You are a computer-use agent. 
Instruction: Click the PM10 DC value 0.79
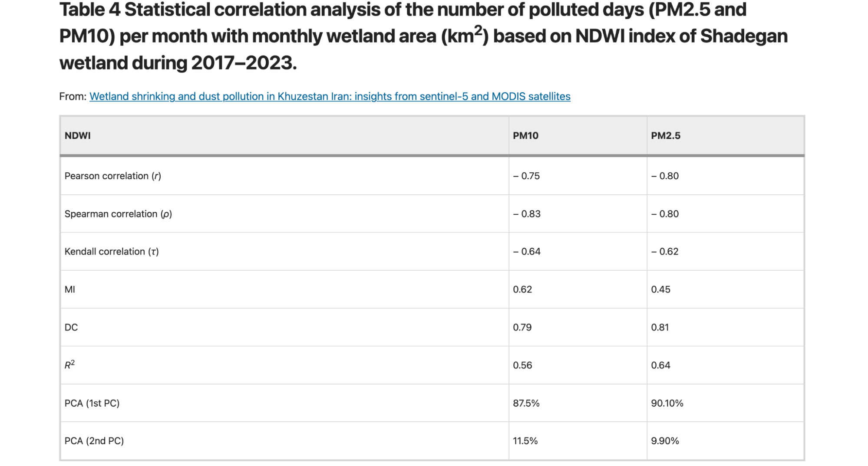[x=522, y=327]
